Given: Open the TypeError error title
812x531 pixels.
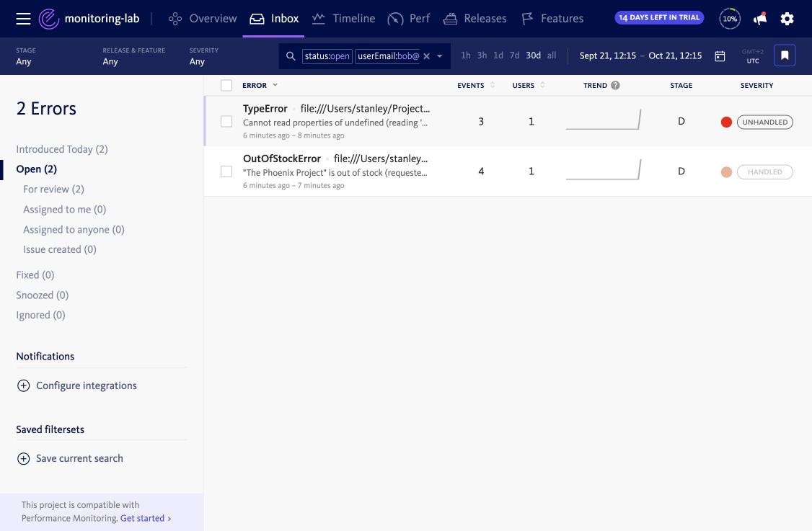Looking at the screenshot, I should click(x=265, y=109).
